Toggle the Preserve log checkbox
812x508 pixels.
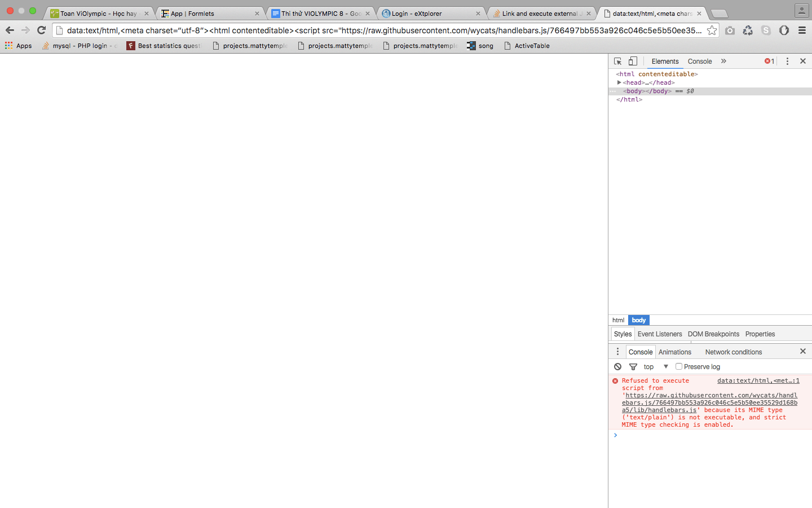(679, 366)
